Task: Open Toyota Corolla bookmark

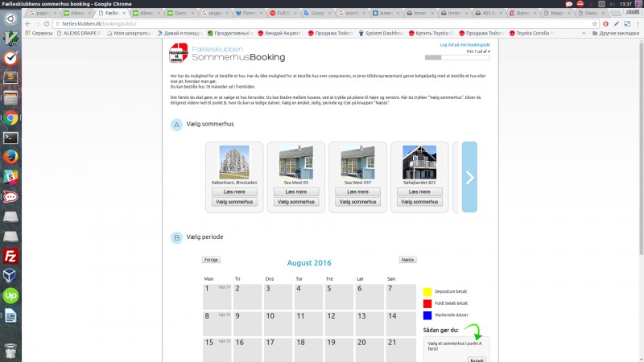Action: (532, 33)
